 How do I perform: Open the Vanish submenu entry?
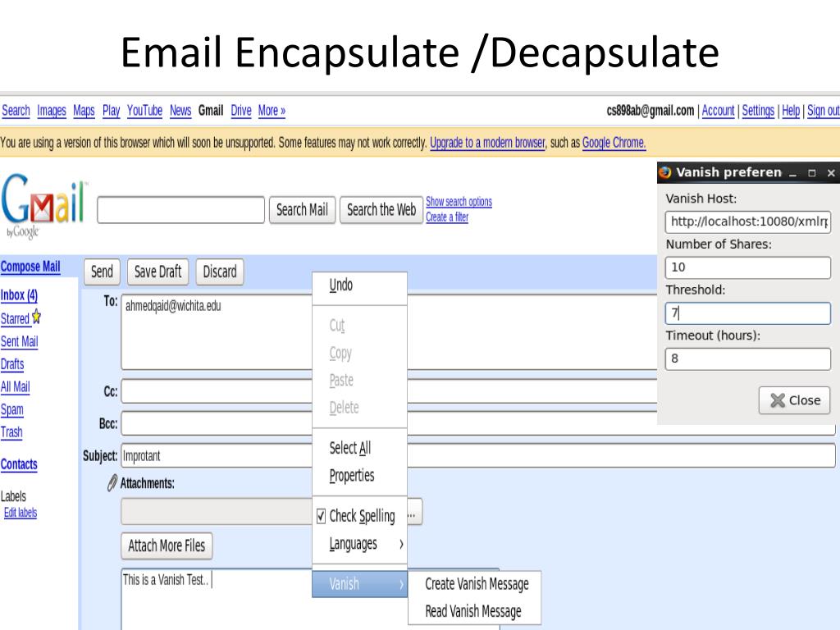tap(360, 584)
